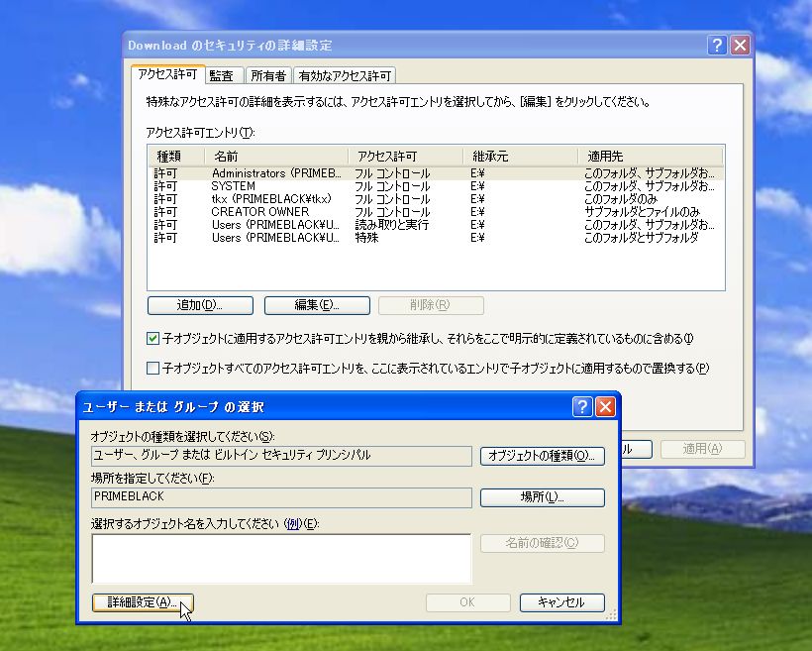Select Users entry with 特殊 permission

(436, 238)
